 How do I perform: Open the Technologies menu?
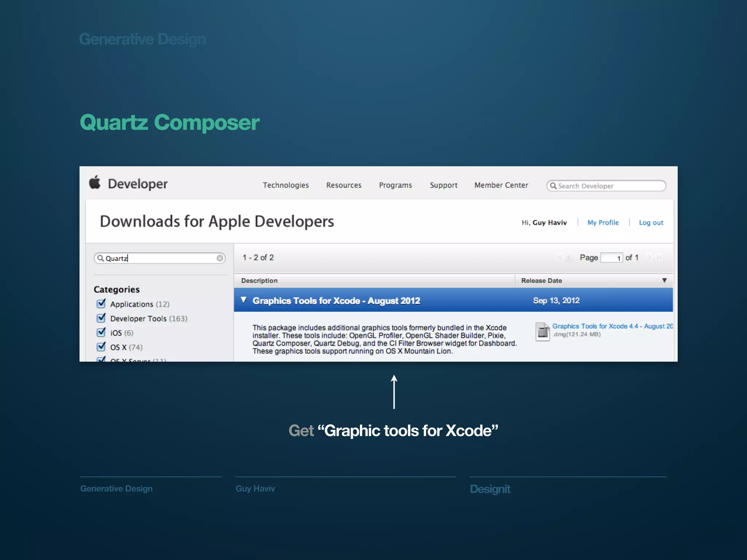coord(286,185)
